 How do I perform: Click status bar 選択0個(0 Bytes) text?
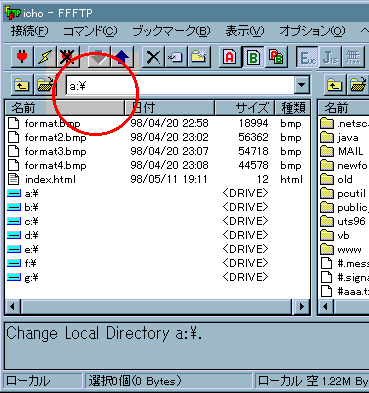click(135, 381)
